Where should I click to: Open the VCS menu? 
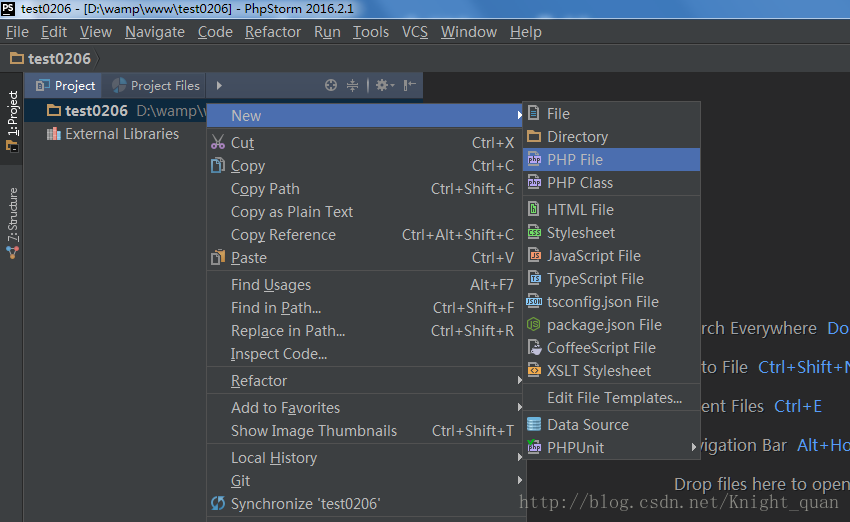(x=415, y=32)
